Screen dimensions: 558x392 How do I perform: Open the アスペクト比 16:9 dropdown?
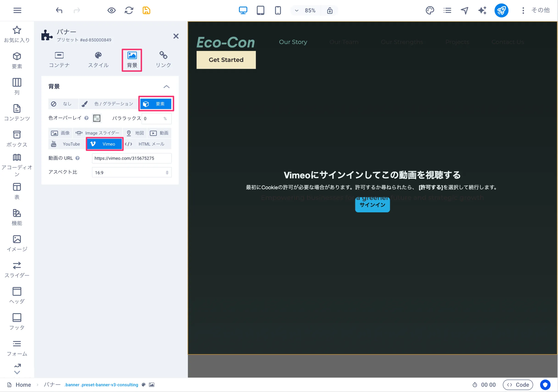(x=132, y=172)
